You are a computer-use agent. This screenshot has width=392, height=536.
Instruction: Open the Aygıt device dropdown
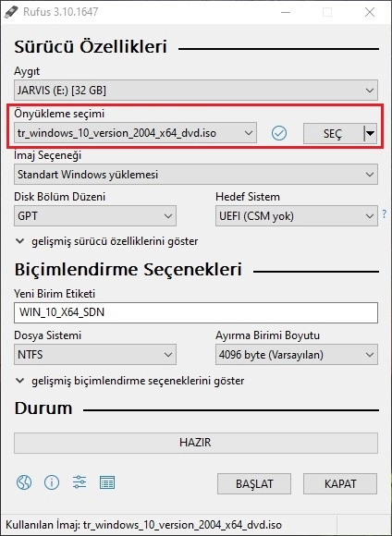[x=196, y=91]
